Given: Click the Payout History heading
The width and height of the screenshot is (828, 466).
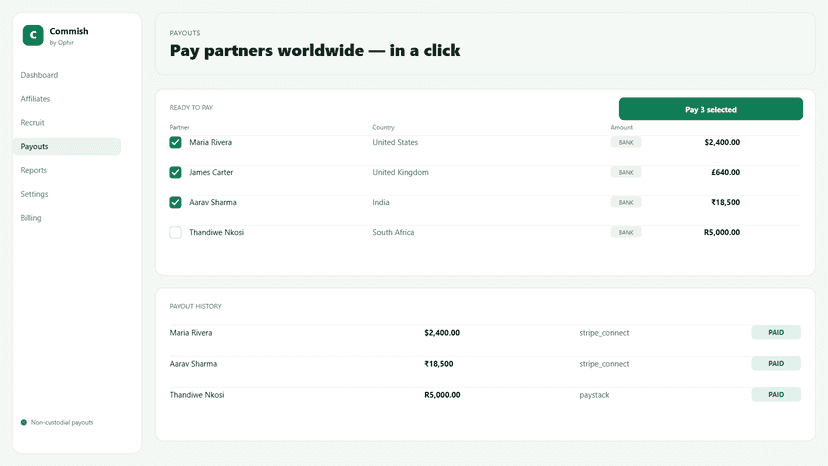Looking at the screenshot, I should (195, 306).
